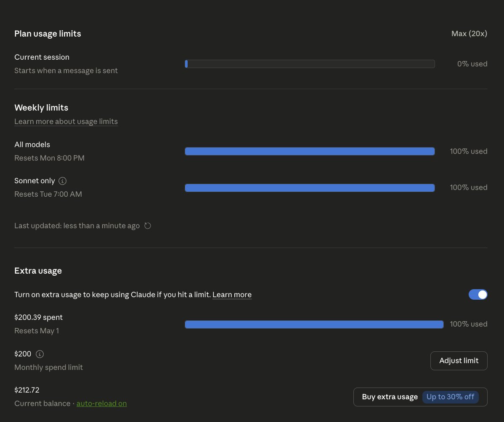
Task: Click the Current session usage progress bar
Action: [x=310, y=64]
